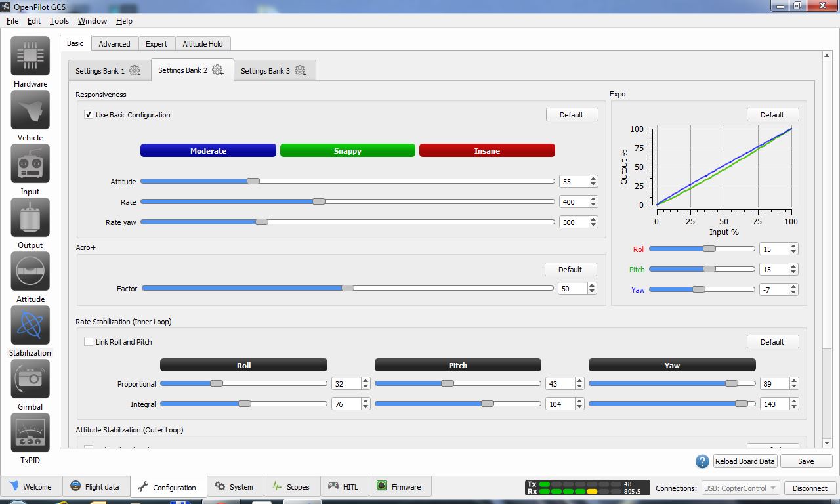This screenshot has height=504, width=840.
Task: Click the Yaw Integral spinner arrows
Action: pos(794,404)
